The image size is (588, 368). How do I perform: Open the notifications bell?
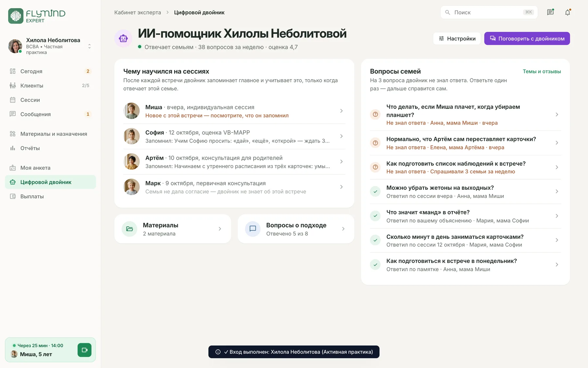tap(568, 12)
